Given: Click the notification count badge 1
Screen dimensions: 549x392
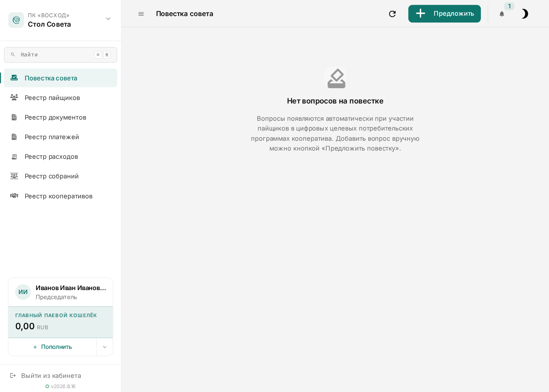Looking at the screenshot, I should (509, 6).
